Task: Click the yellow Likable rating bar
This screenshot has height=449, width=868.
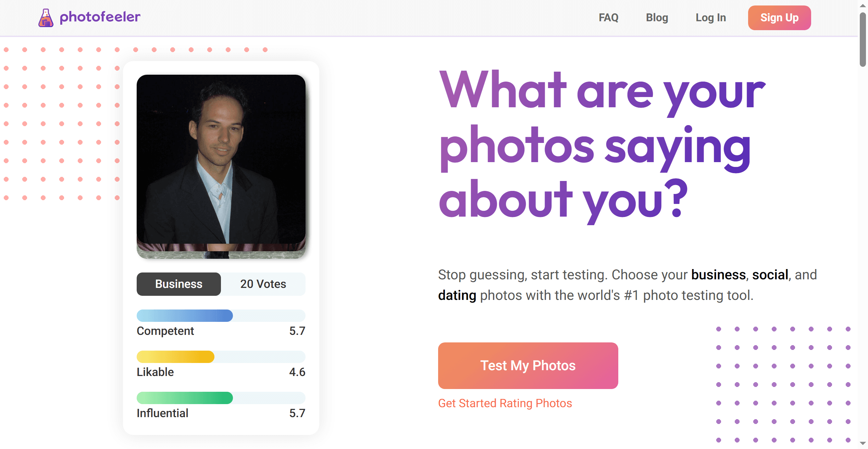Action: pos(175,357)
